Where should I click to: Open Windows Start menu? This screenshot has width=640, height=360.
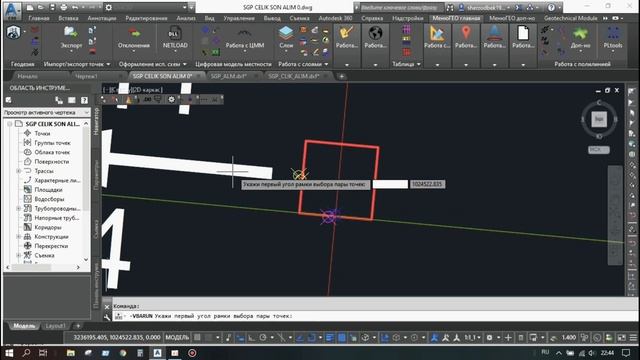click(9, 353)
